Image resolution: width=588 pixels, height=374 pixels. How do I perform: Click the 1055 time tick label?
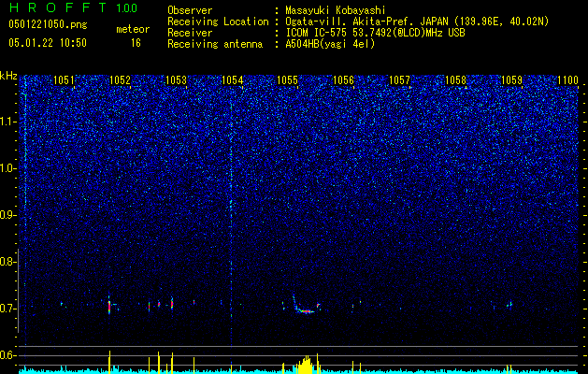point(287,80)
